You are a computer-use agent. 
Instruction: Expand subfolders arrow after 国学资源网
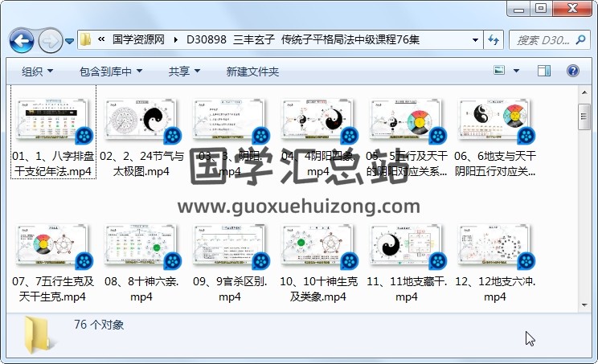[x=175, y=39]
